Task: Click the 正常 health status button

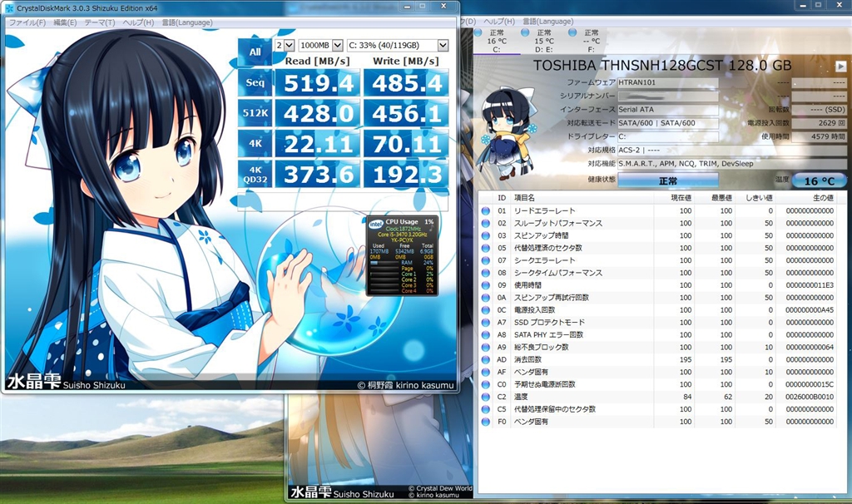Action: [x=668, y=180]
